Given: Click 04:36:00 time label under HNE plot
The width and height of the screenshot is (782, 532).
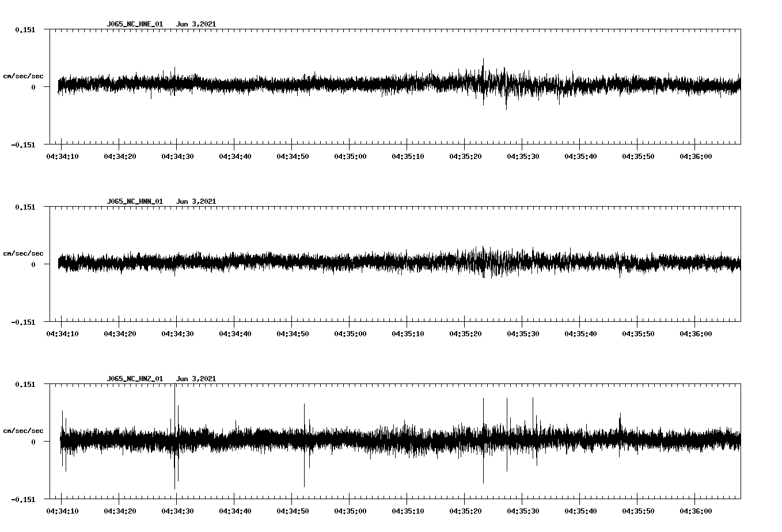Looking at the screenshot, I should [x=696, y=157].
